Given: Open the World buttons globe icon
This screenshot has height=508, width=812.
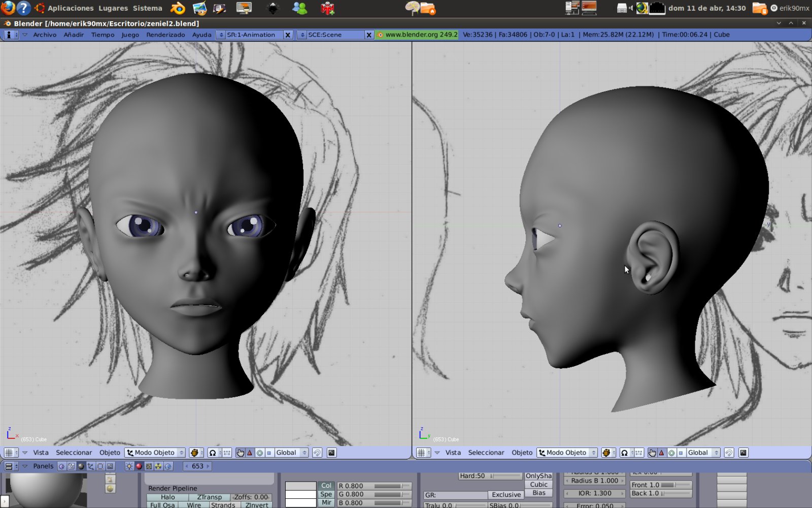Looking at the screenshot, I should tap(168, 466).
